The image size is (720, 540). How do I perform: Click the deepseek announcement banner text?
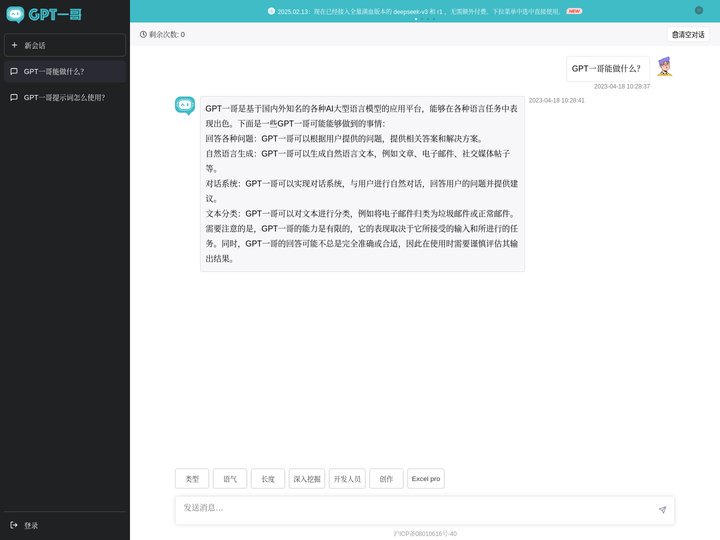[419, 11]
